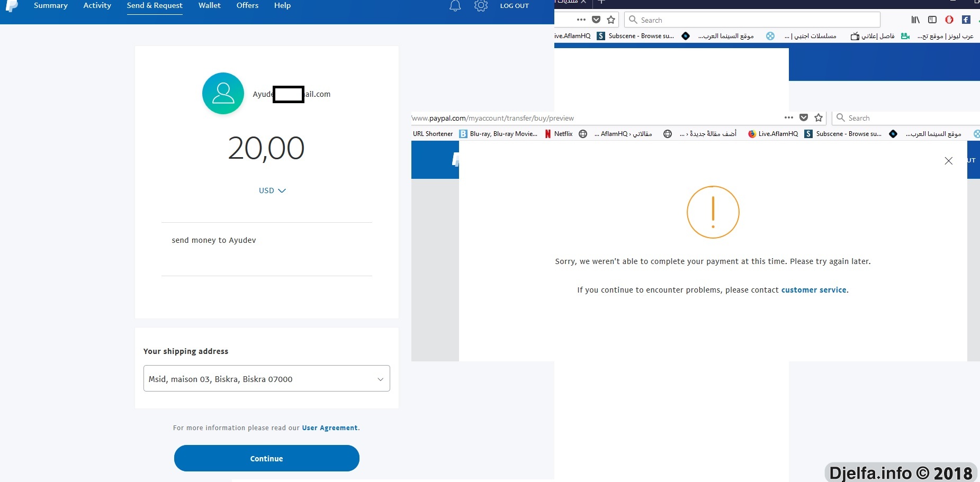Open مسلسلات اجنبي bookmark
The width and height of the screenshot is (980, 482).
[802, 36]
